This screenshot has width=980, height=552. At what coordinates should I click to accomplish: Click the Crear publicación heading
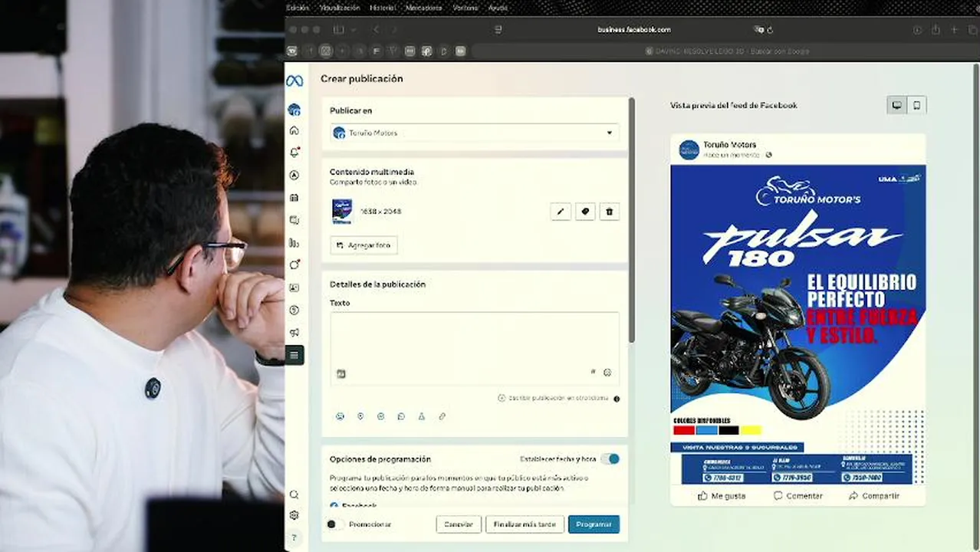(362, 79)
